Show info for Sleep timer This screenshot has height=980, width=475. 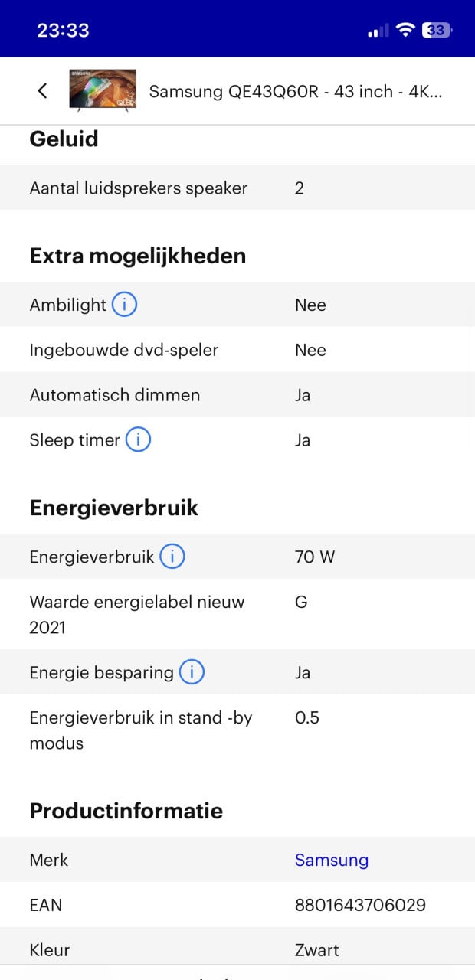point(138,440)
